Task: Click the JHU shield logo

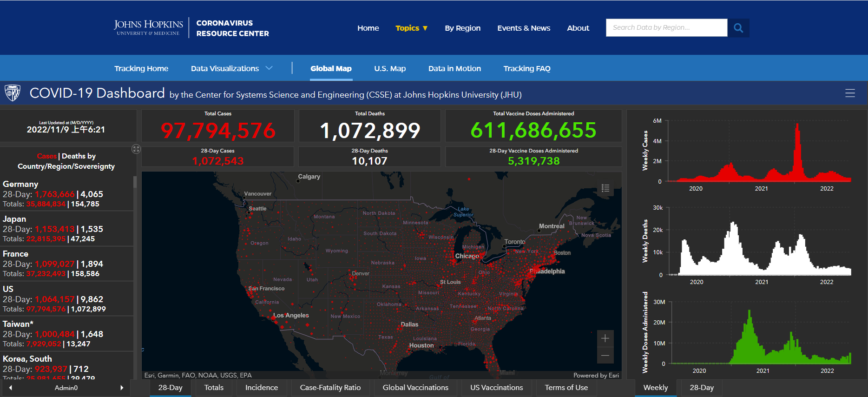Action: [x=13, y=93]
